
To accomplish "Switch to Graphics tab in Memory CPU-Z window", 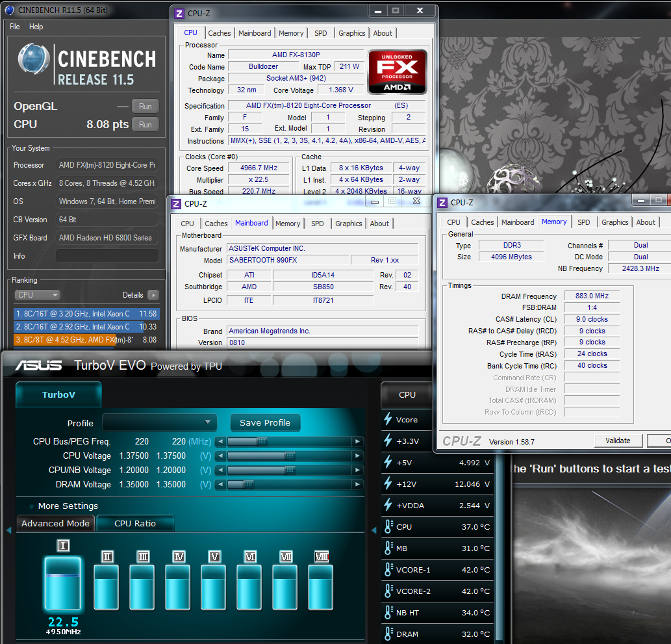I will click(x=614, y=222).
